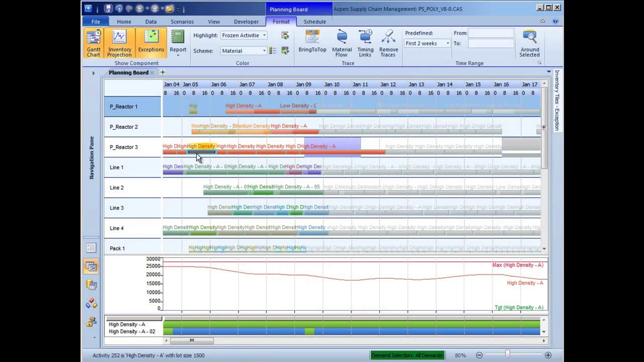Open the Highlight dropdown
Screen dimensions: 644x362
(264, 36)
